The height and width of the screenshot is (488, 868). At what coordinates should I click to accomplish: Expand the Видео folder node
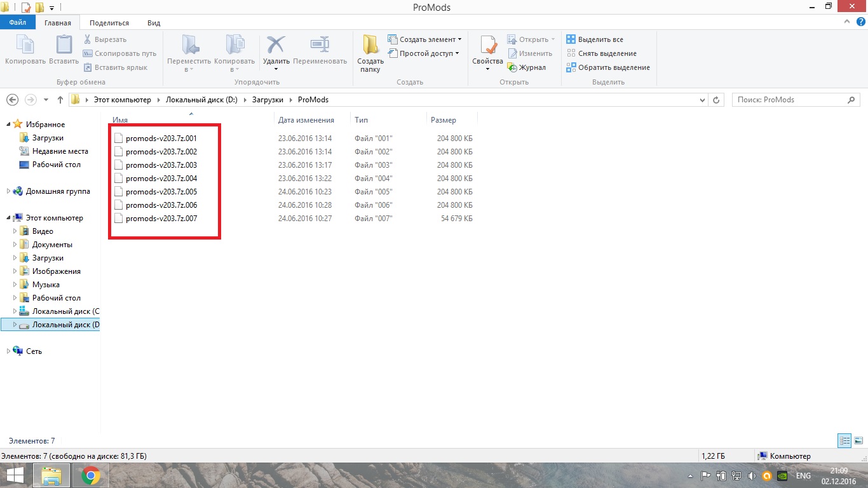pyautogui.click(x=15, y=231)
